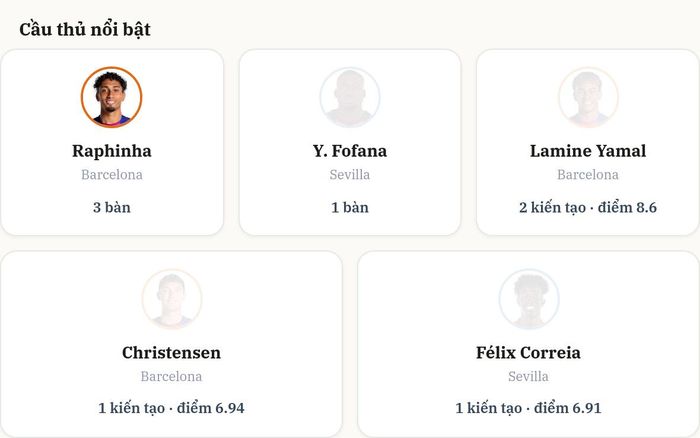
Task: Click Raphinha's player avatar photo
Action: click(x=112, y=97)
